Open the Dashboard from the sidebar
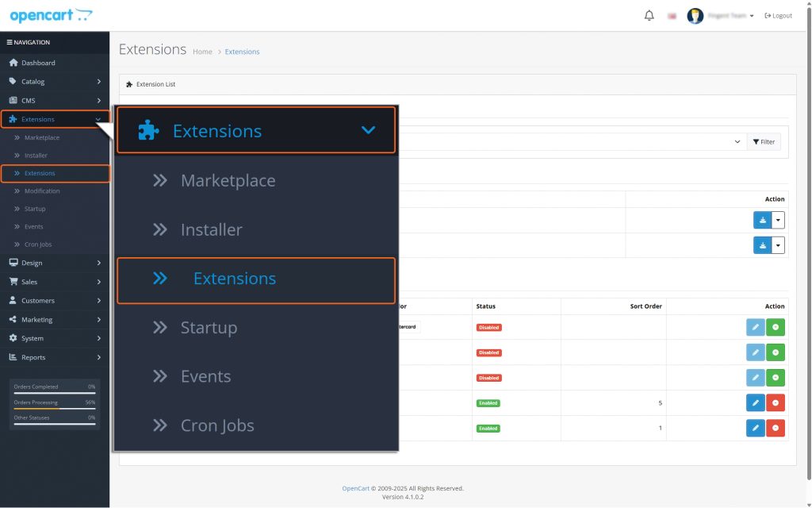Viewport: 812px width, 508px height. (x=37, y=63)
